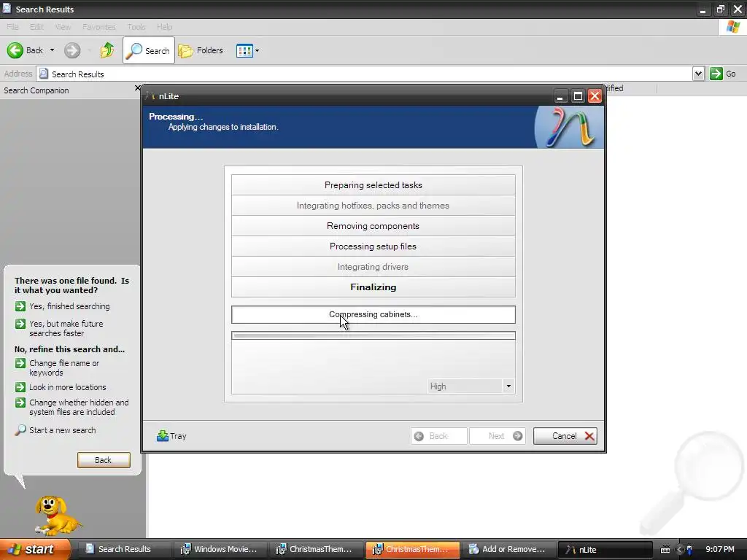747x560 pixels.
Task: Open the Favorites menu
Action: [99, 27]
